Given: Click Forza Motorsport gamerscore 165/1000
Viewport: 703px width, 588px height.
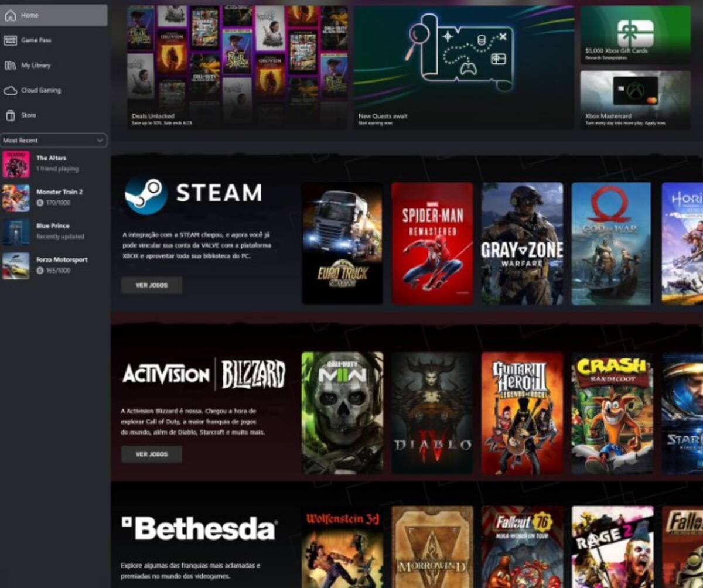Looking at the screenshot, I should click(52, 271).
